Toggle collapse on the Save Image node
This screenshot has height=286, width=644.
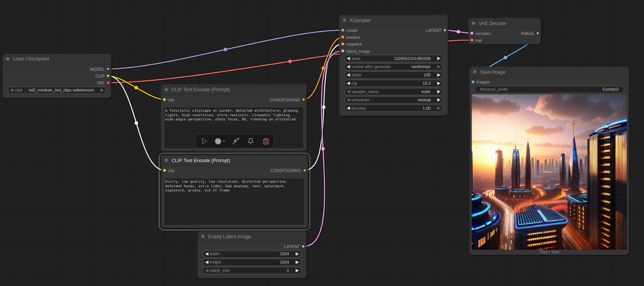coord(474,72)
